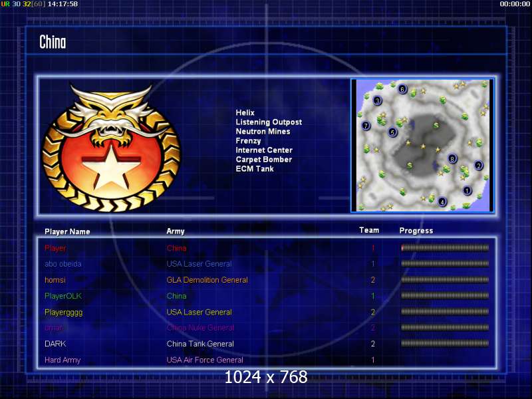Click 'USA Air Force General' army text
Image resolution: width=532 pixels, height=399 pixels.
click(x=205, y=360)
